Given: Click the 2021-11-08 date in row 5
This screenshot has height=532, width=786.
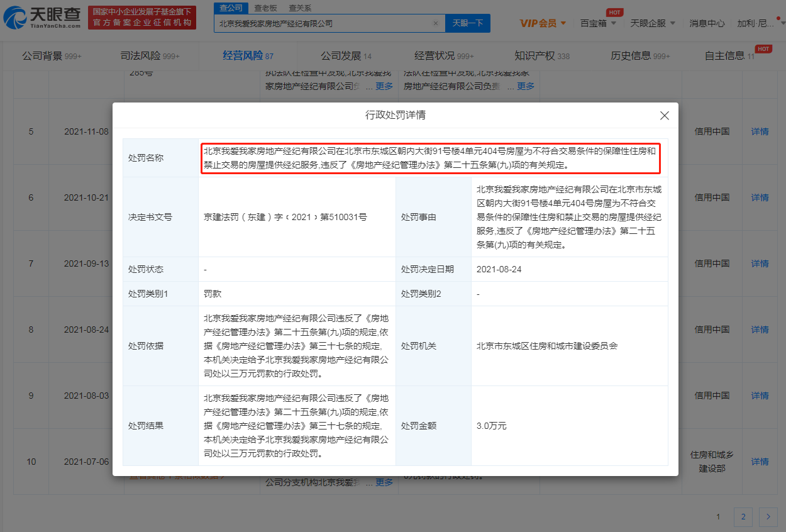Looking at the screenshot, I should [86, 132].
